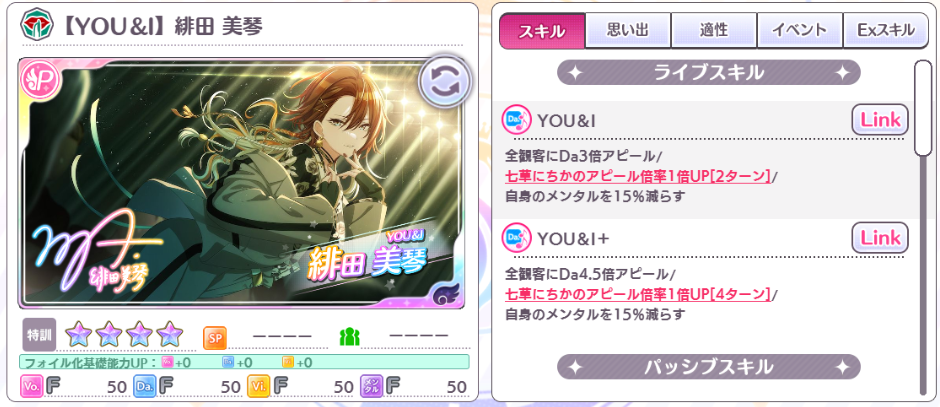The width and height of the screenshot is (940, 407).
Task: Click the fourth 特訓 star
Action: click(x=170, y=334)
